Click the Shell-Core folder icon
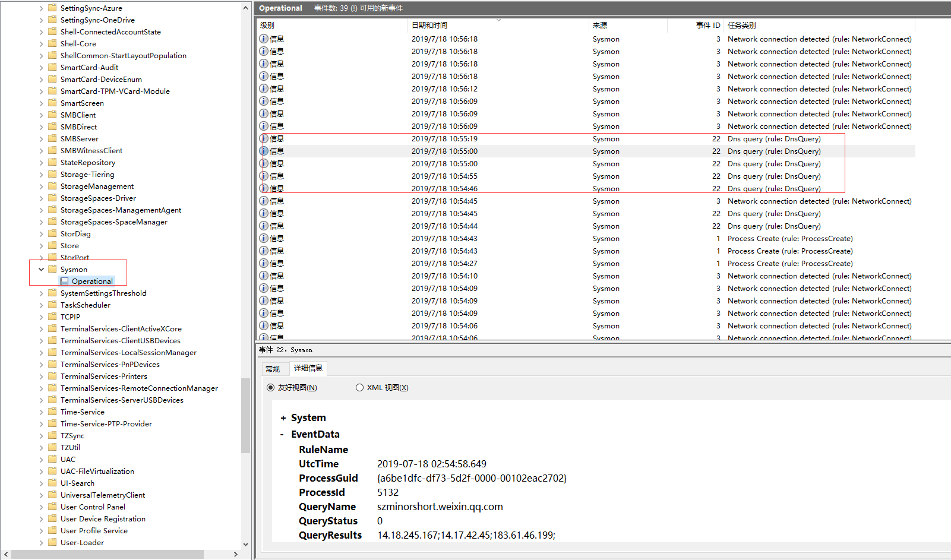Viewport: 951px width, 560px height. [52, 43]
